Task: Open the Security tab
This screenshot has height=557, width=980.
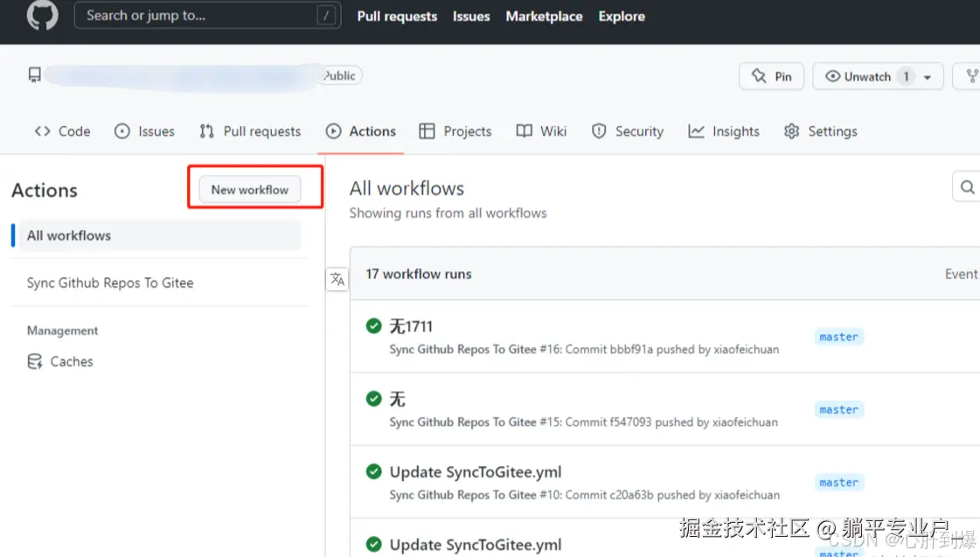Action: tap(627, 131)
